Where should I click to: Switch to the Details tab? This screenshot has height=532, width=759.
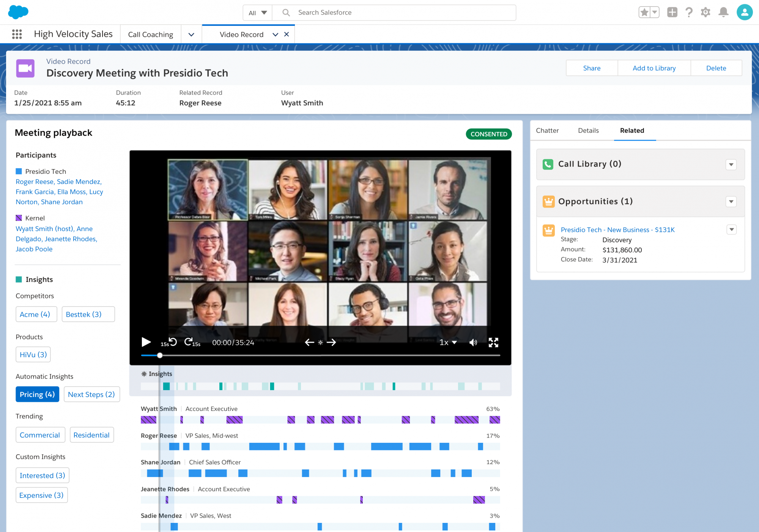point(588,131)
